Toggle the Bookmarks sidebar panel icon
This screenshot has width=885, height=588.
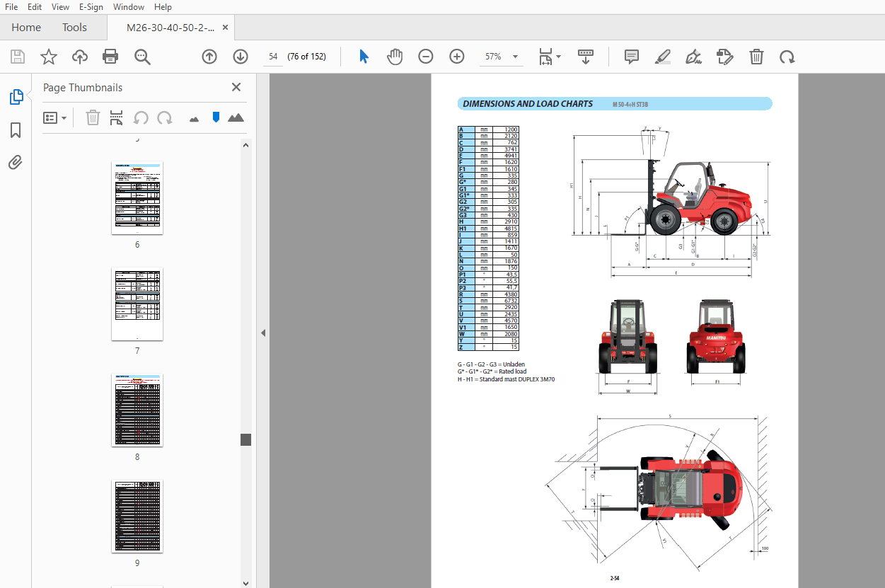[x=16, y=130]
